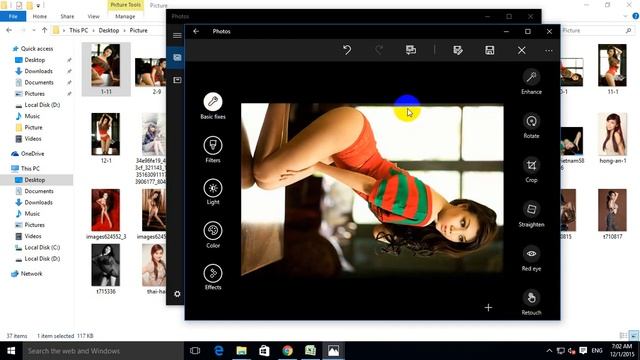
Task: Switch to the Home ribbon tab
Action: click(x=40, y=16)
